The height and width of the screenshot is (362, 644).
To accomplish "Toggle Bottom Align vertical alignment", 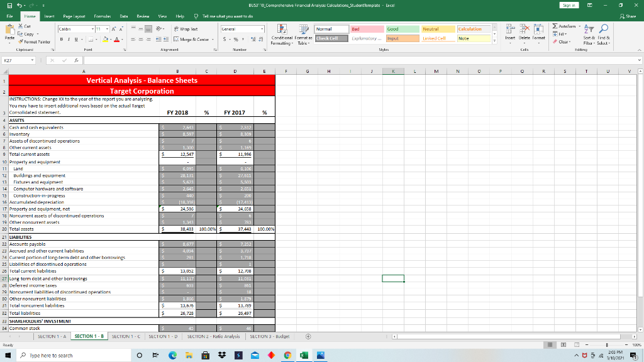I will click(148, 29).
